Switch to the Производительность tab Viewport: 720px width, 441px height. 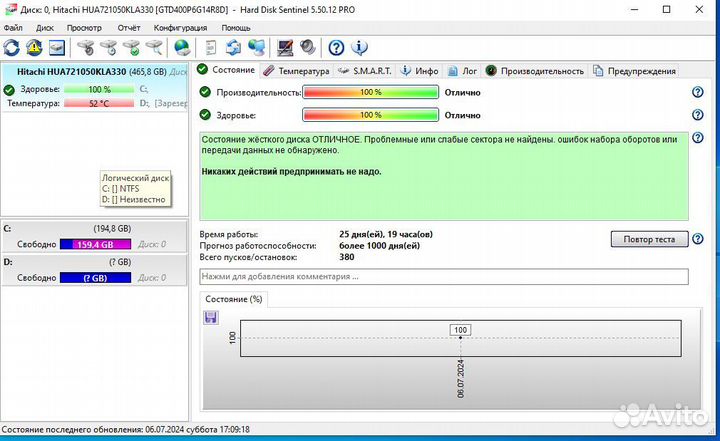tap(535, 71)
